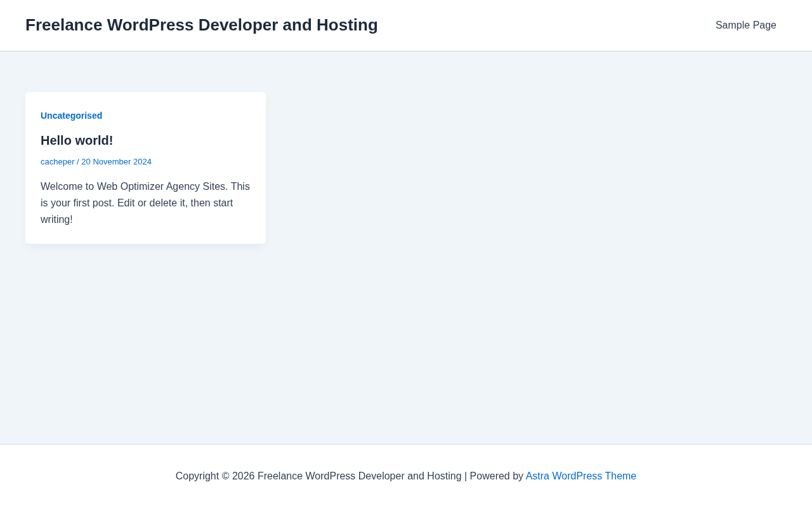Screen dimensions: 812x508
Task: View author cacheper's posts
Action: (x=58, y=162)
